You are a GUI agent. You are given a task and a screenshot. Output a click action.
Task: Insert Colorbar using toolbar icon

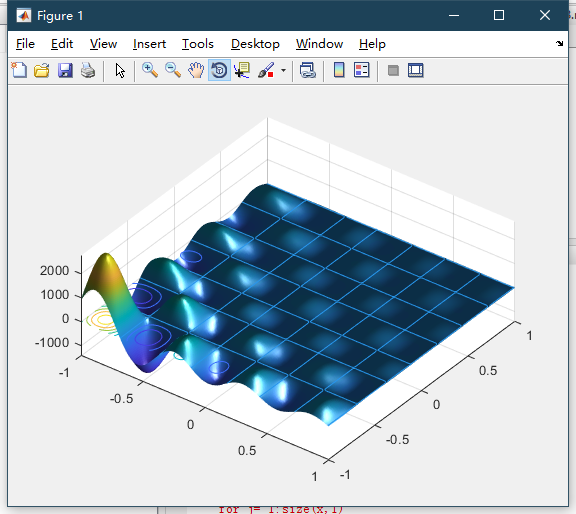[339, 70]
